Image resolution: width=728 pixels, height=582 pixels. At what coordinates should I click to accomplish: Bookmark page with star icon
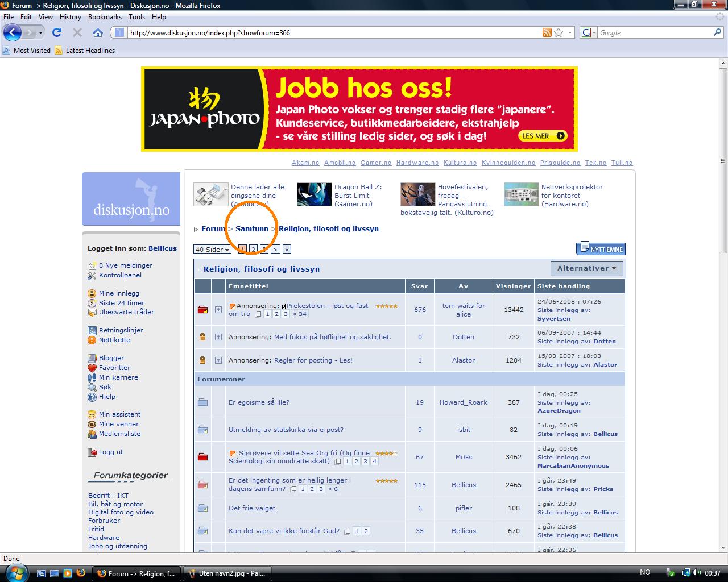coord(559,32)
